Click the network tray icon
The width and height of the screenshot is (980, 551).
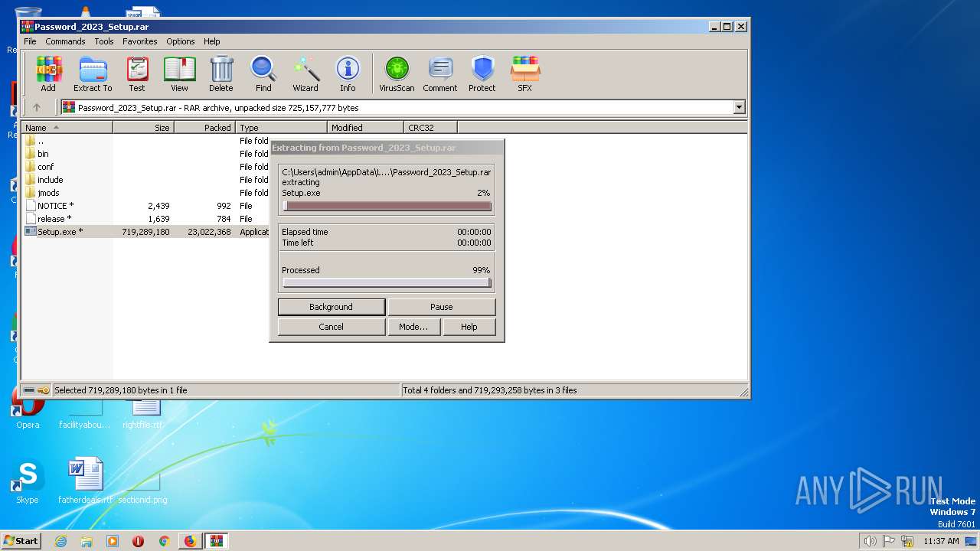click(907, 541)
